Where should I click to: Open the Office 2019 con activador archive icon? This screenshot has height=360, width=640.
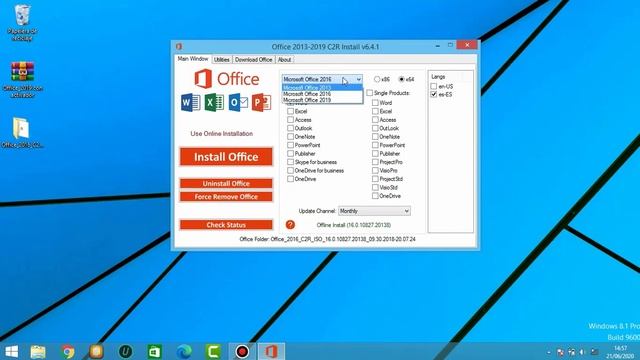coord(22,80)
